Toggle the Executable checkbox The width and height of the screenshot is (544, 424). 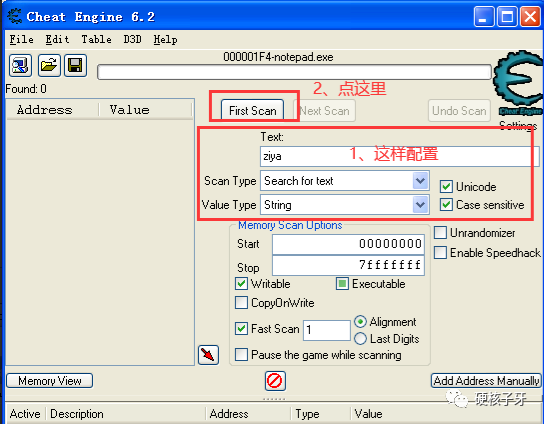[x=342, y=283]
